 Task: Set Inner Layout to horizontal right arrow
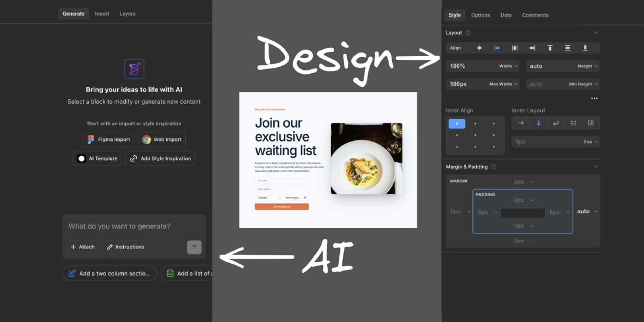click(521, 123)
